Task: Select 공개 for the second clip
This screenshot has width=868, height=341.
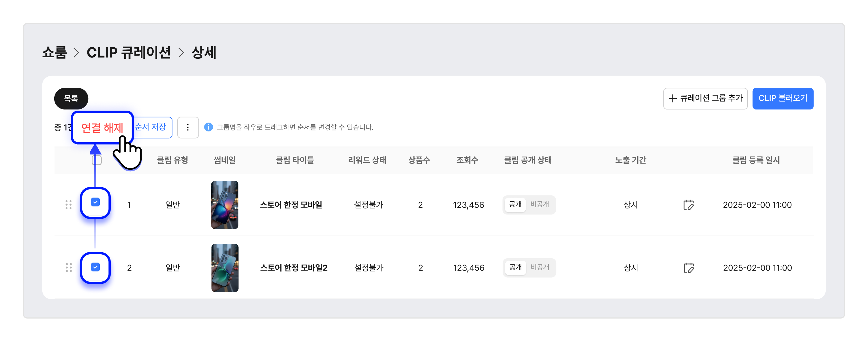Action: pos(515,267)
